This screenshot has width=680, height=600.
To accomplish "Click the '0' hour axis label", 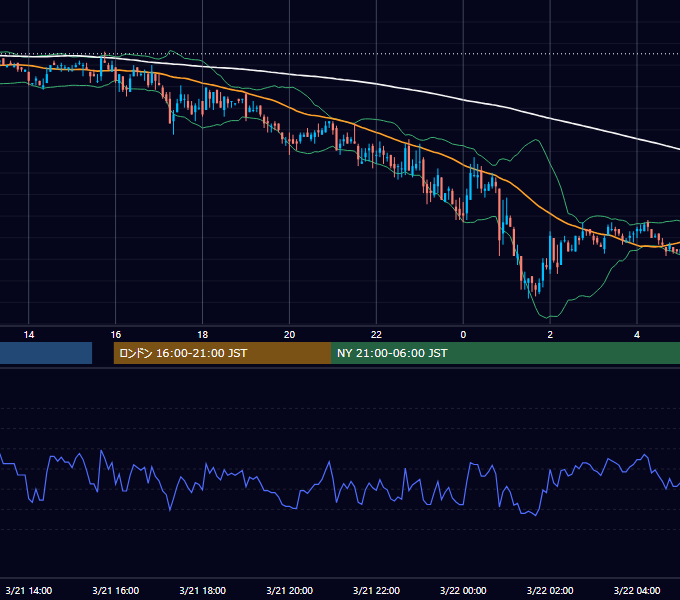I will coord(463,335).
